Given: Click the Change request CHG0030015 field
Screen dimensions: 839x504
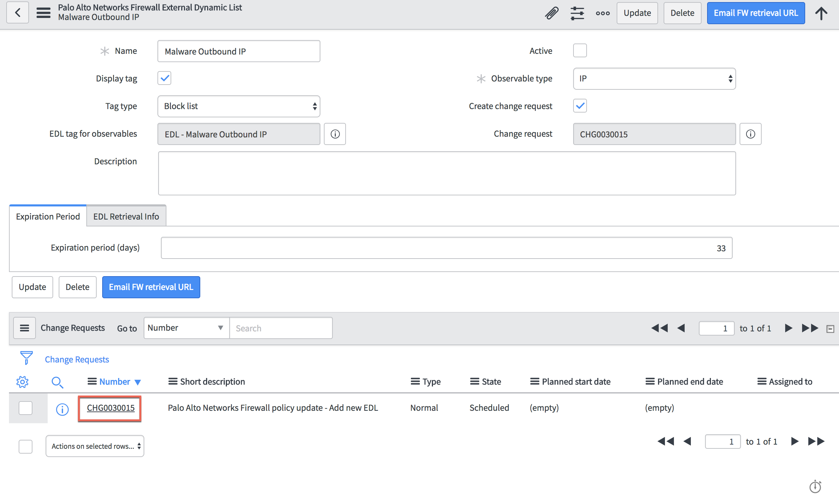Looking at the screenshot, I should (655, 134).
